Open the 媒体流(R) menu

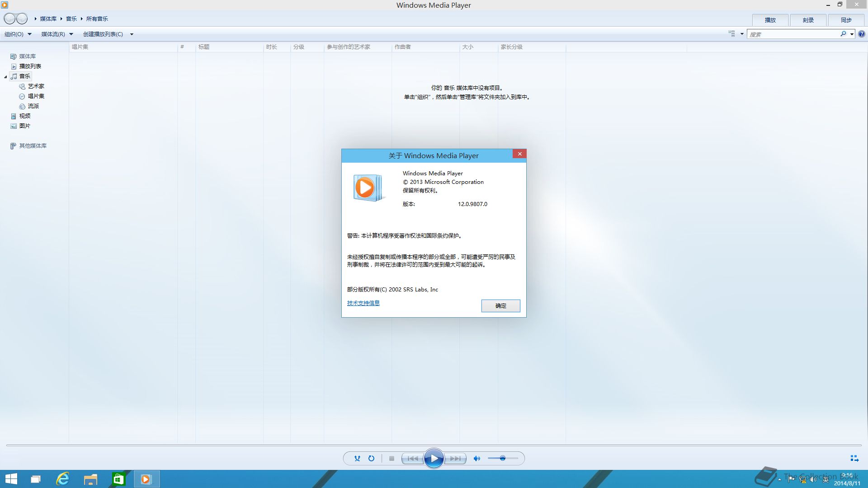click(x=57, y=34)
